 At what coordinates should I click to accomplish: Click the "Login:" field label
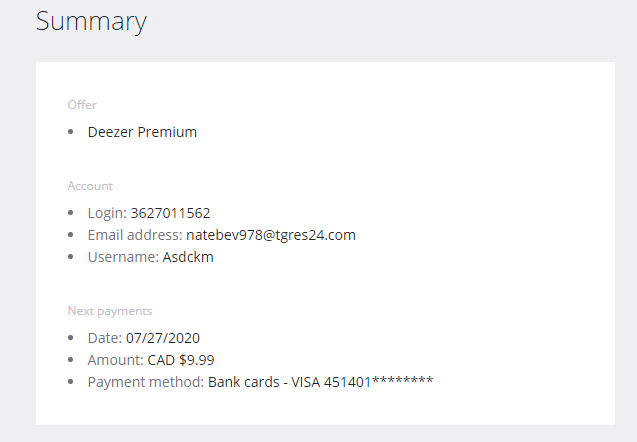pos(107,213)
